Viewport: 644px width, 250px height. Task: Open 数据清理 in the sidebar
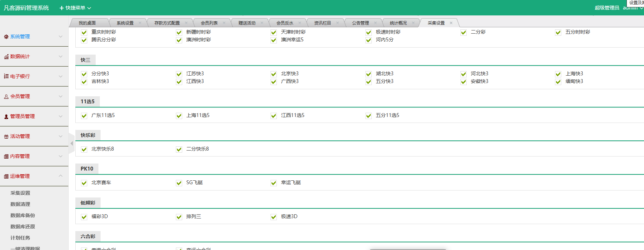(x=20, y=204)
